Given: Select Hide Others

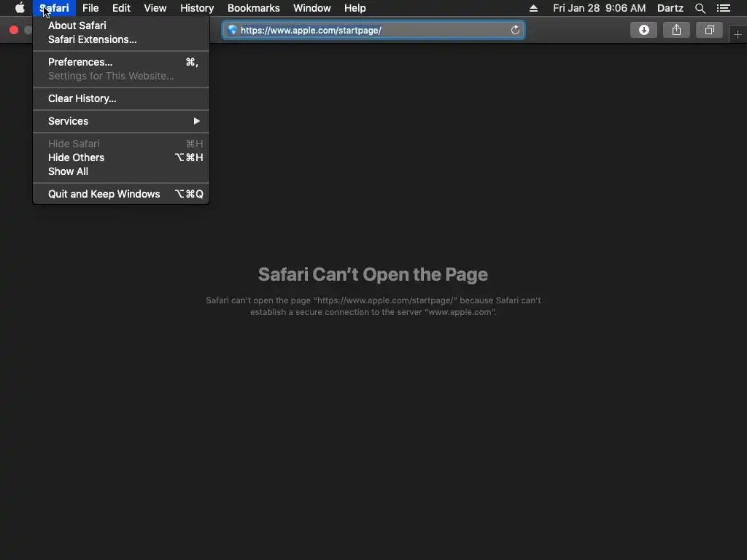Looking at the screenshot, I should click(x=121, y=157).
